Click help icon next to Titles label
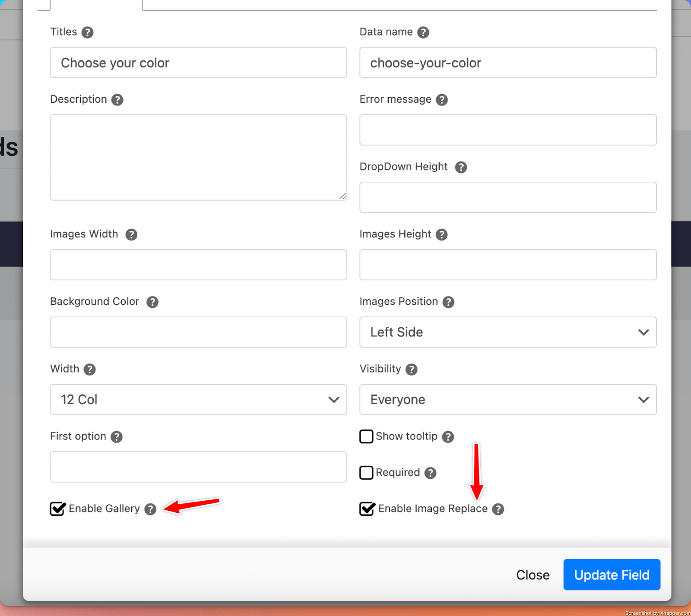The width and height of the screenshot is (691, 616). [x=87, y=32]
